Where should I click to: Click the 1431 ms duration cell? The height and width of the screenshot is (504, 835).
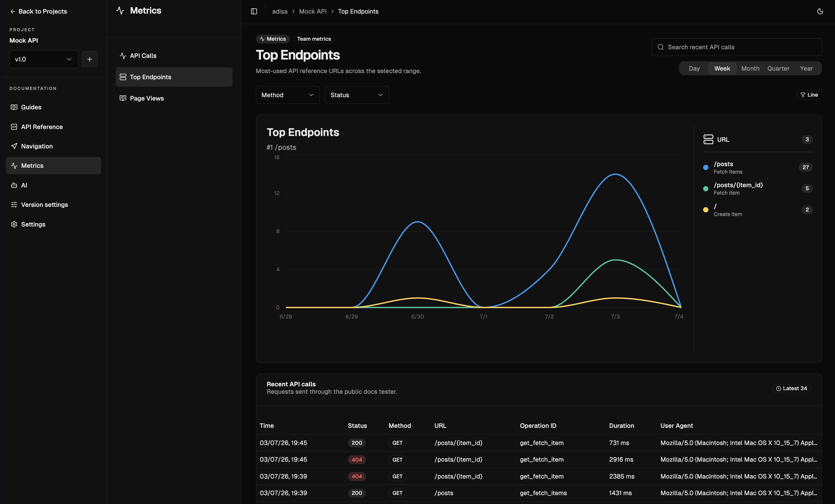click(620, 493)
